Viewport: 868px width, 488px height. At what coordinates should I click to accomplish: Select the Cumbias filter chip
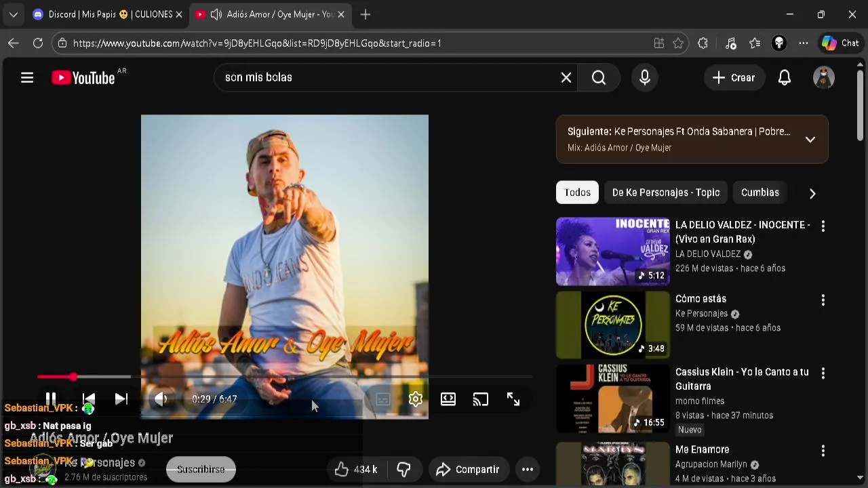tap(760, 192)
